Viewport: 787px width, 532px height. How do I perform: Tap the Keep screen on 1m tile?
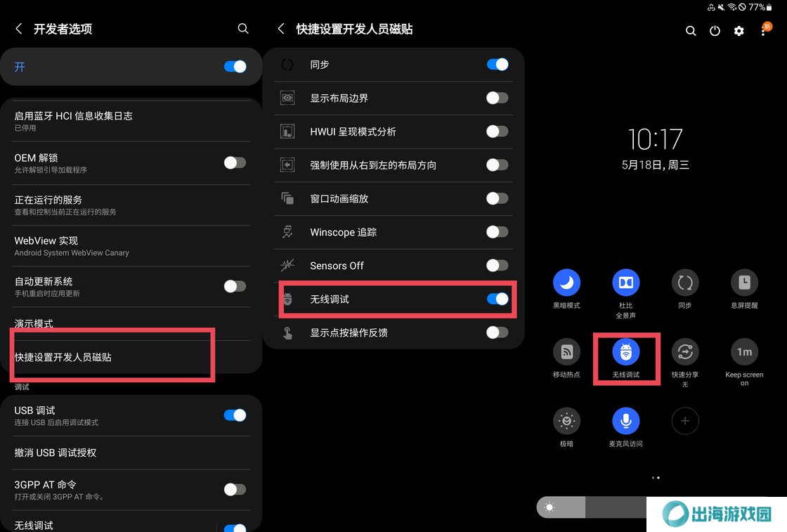pyautogui.click(x=744, y=352)
